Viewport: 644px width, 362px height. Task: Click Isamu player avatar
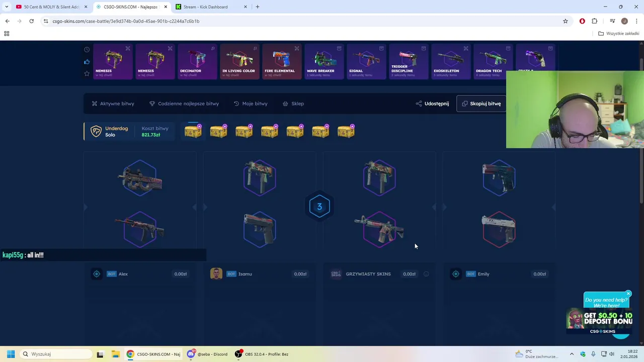tap(216, 274)
